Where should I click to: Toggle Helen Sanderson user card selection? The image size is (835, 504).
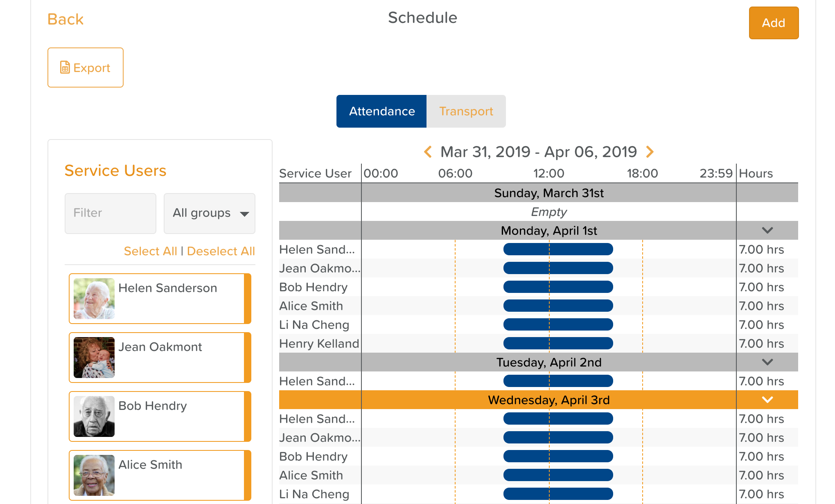[180, 303]
